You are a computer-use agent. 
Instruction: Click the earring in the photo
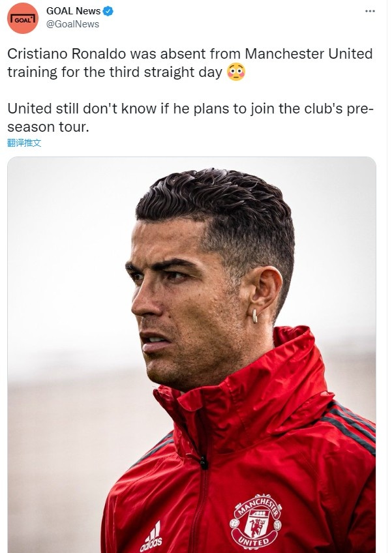click(x=253, y=316)
